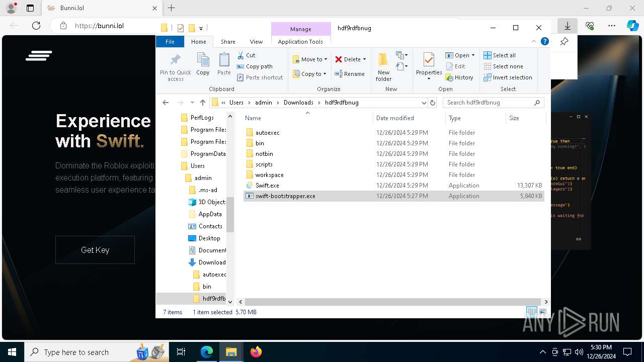Click admin in the address path

(x=263, y=103)
